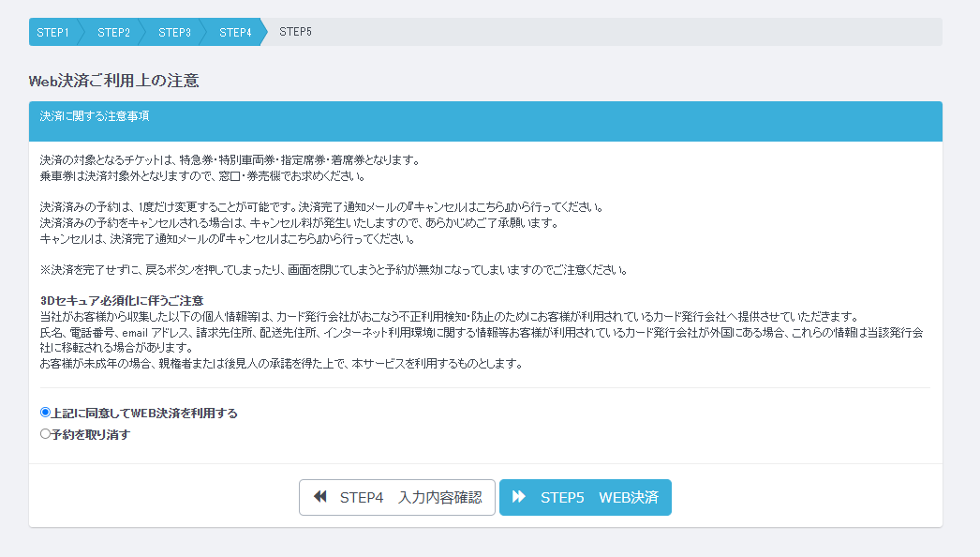Select the 予約を取り消す radio button

[45, 434]
